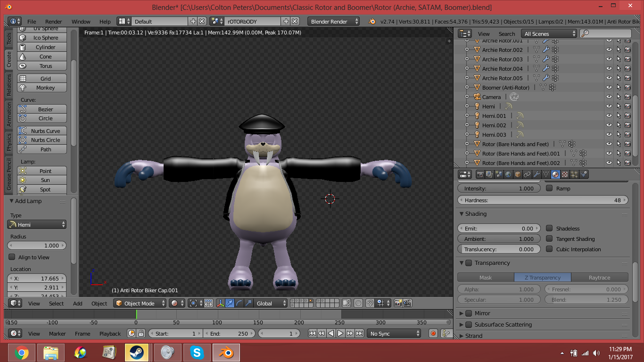Open the Blender Render engine dropdown

tap(334, 22)
